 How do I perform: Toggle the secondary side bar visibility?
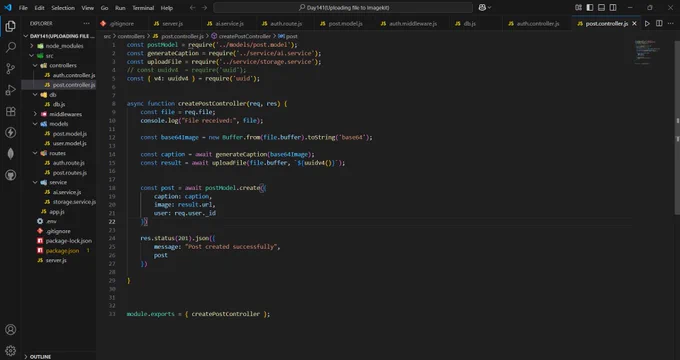coord(613,7)
